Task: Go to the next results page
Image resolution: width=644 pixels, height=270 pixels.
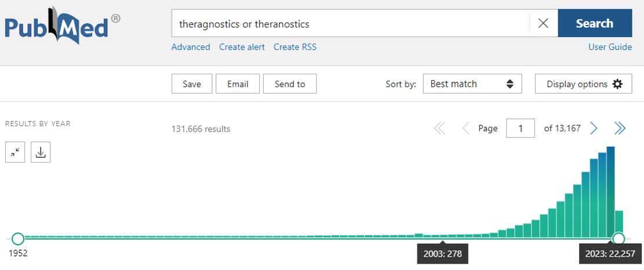Action: pyautogui.click(x=594, y=129)
